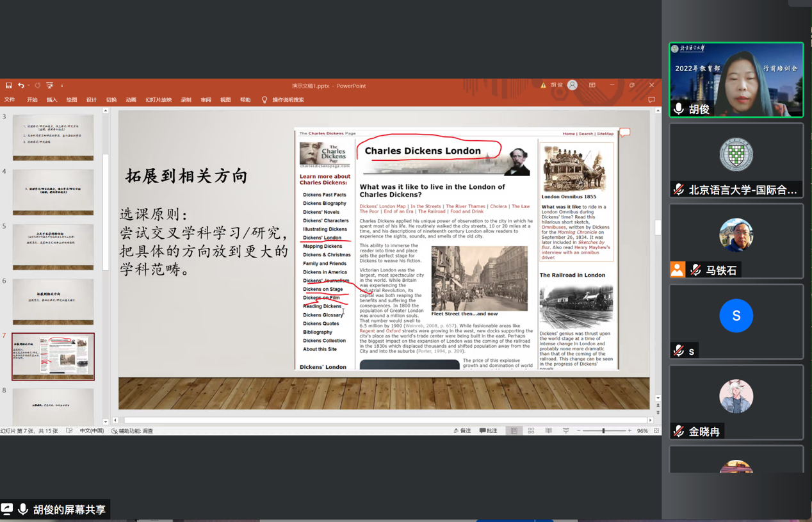Click the zoom slider handle
Viewport: 812px width, 522px height.
[x=603, y=431]
